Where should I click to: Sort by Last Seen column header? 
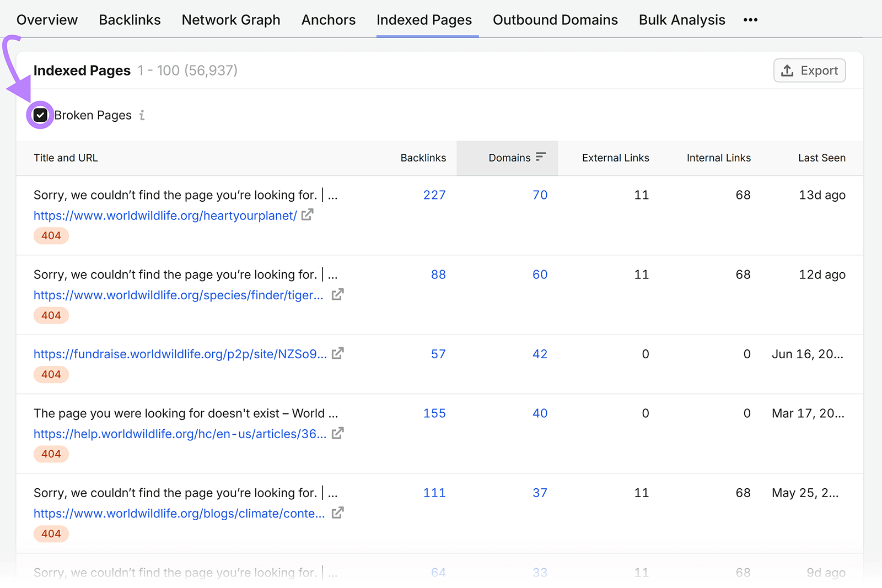click(822, 158)
